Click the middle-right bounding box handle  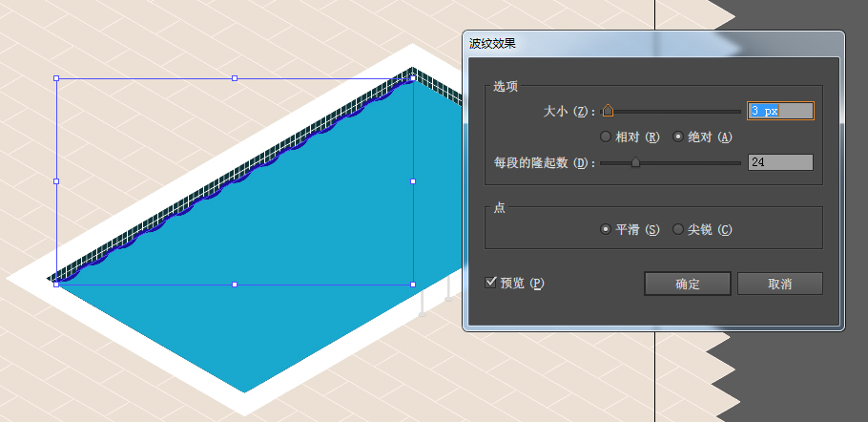pos(413,180)
